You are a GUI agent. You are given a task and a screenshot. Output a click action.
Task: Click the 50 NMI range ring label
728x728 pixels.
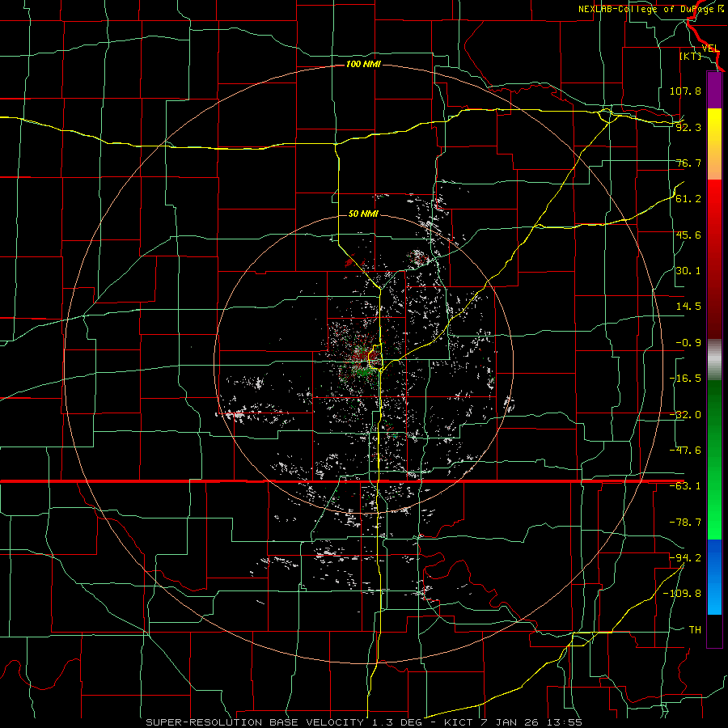tap(363, 214)
